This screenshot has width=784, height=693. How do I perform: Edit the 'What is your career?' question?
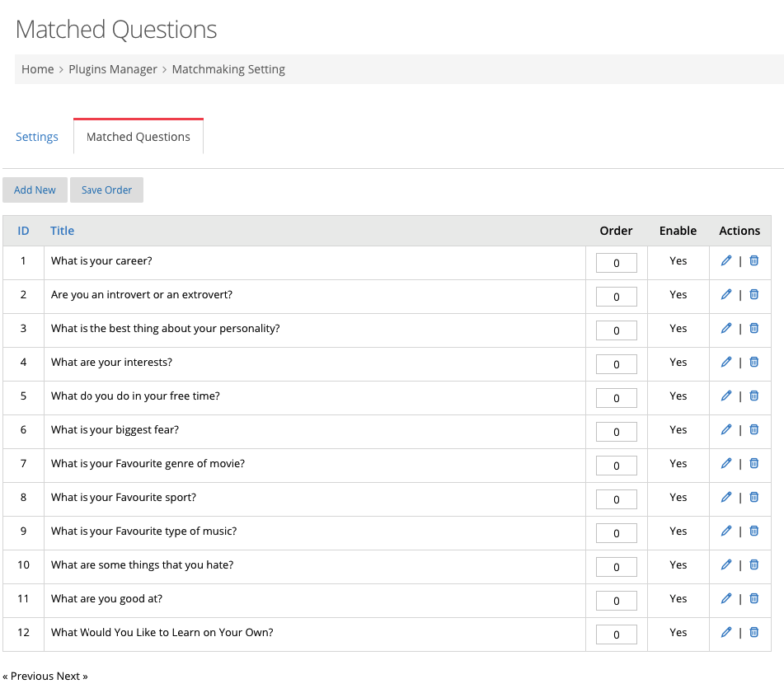[x=726, y=261]
